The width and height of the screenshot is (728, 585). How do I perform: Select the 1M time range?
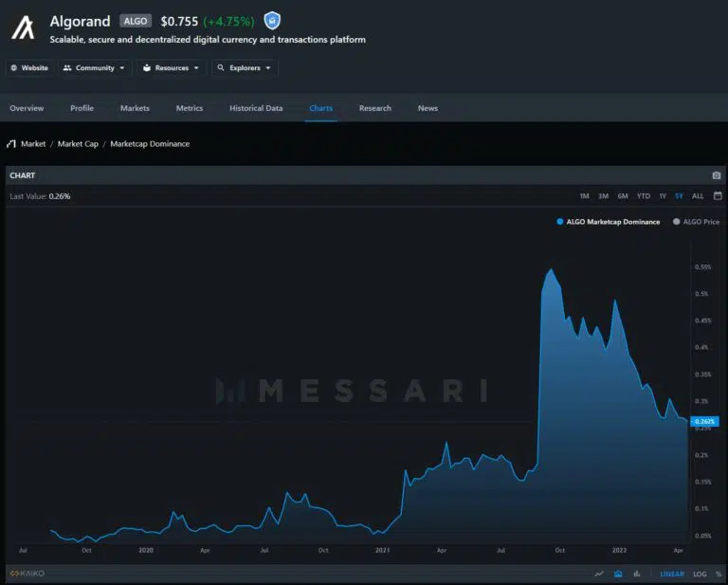[x=584, y=196]
